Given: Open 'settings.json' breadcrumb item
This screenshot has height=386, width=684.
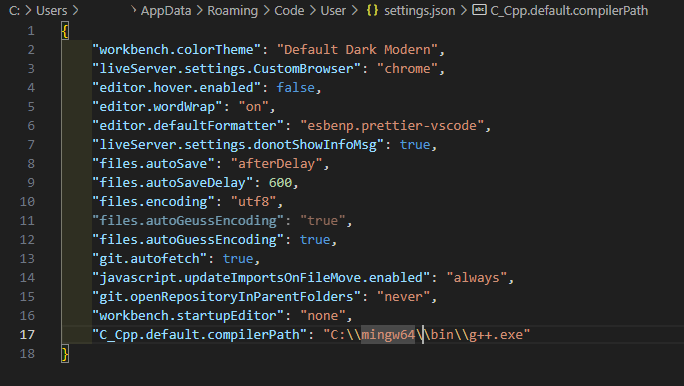Looking at the screenshot, I should 420,10.
